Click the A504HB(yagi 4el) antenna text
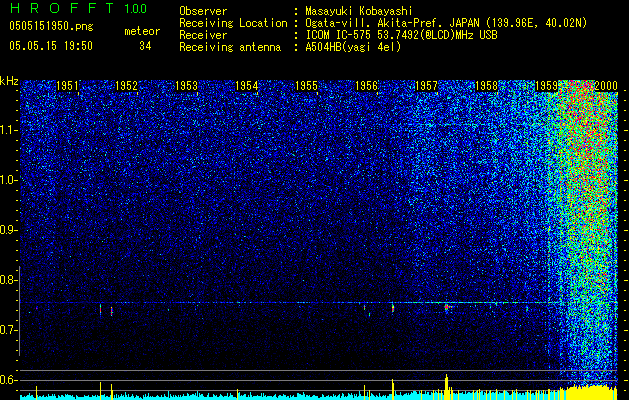629x400 pixels. click(x=353, y=47)
